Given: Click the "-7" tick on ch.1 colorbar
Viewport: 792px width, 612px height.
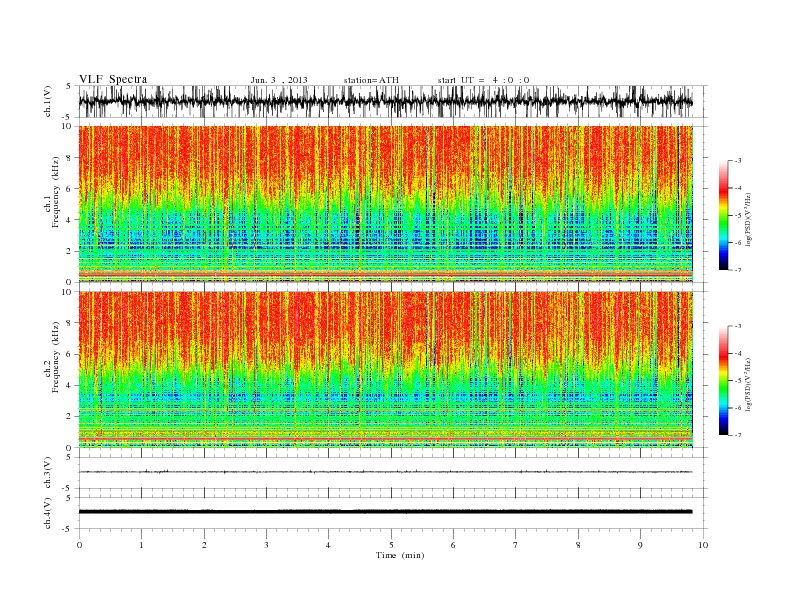Looking at the screenshot, I should (x=737, y=270).
